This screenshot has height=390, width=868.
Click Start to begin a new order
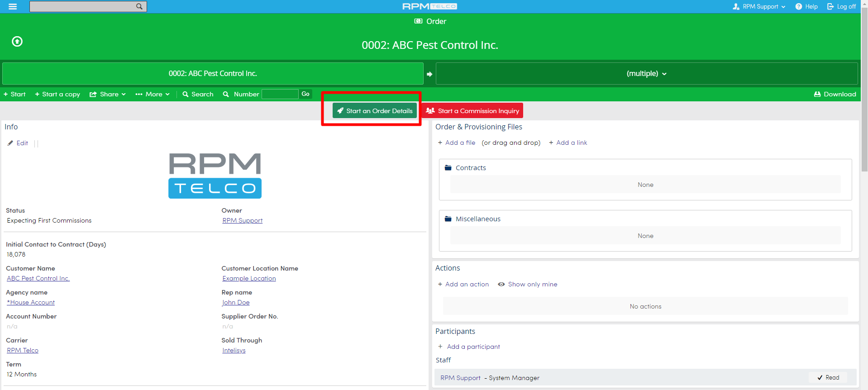[14, 94]
